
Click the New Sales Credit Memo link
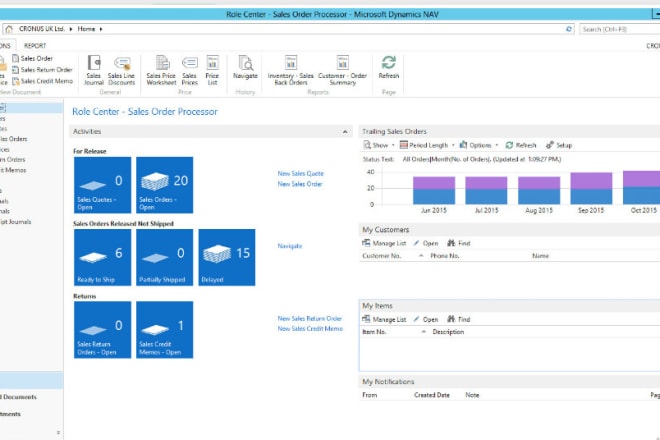coord(310,329)
